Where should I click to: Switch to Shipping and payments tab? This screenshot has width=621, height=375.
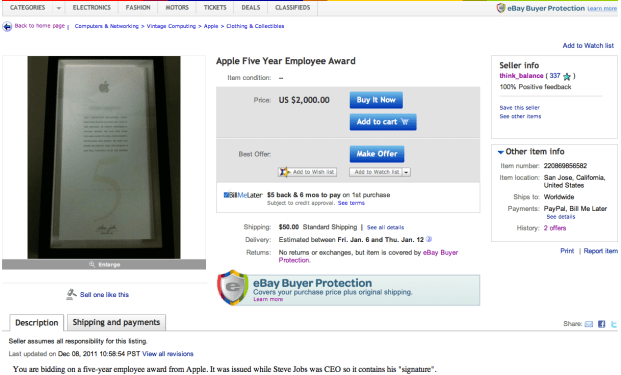pyautogui.click(x=116, y=322)
